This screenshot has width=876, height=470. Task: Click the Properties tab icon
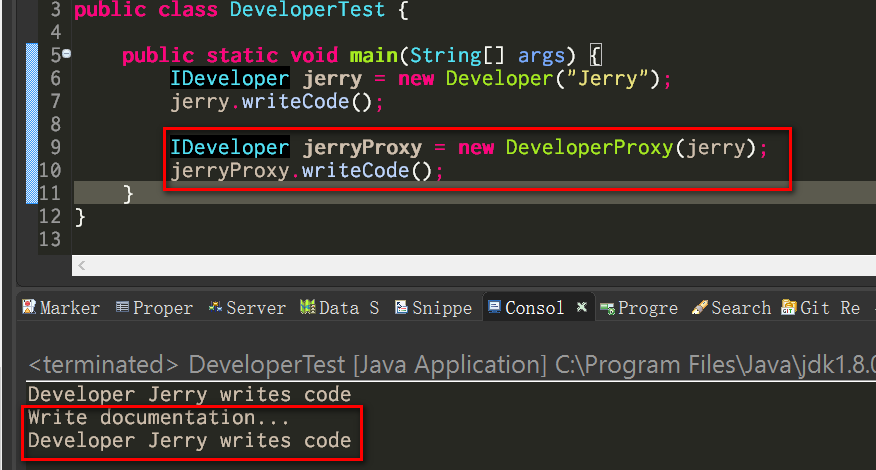pos(122,307)
